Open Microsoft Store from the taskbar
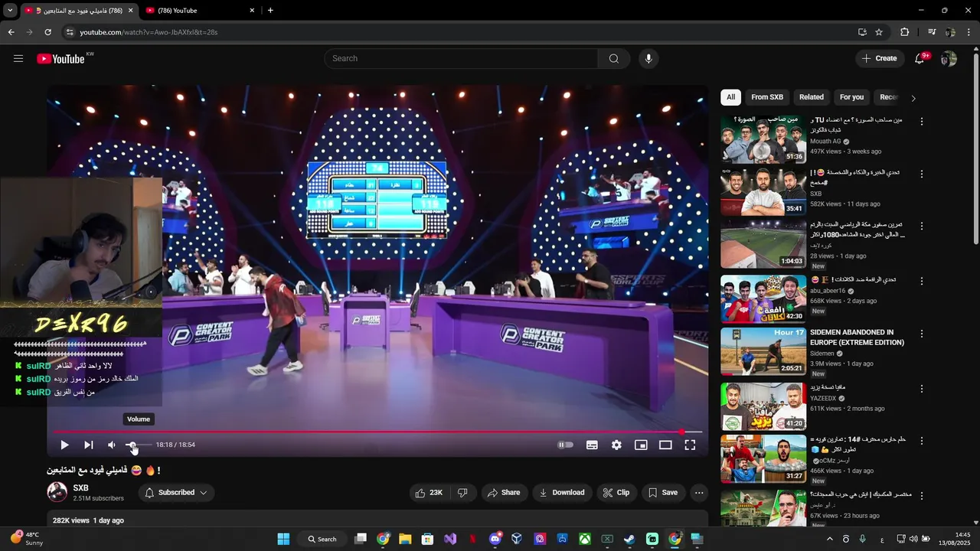The height and width of the screenshot is (551, 980). coord(427,539)
